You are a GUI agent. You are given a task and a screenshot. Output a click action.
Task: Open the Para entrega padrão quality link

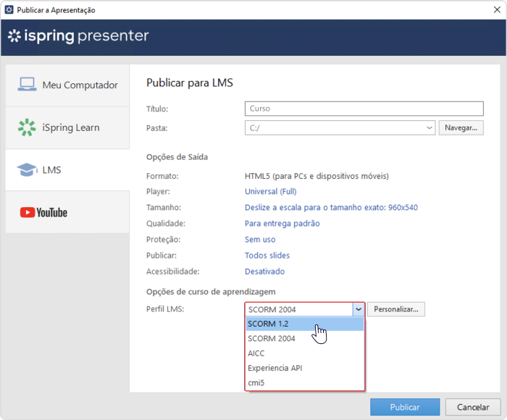click(x=282, y=224)
